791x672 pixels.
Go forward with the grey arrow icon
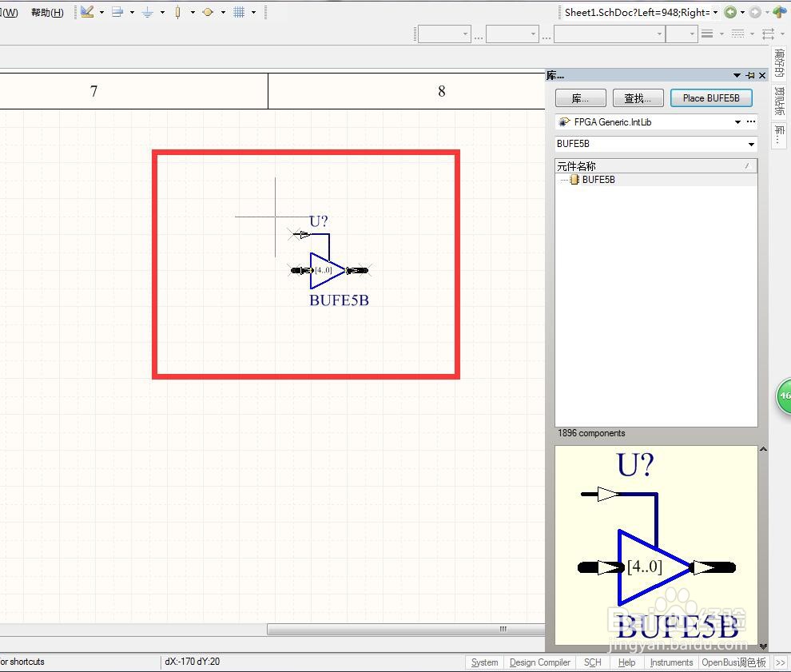point(755,12)
